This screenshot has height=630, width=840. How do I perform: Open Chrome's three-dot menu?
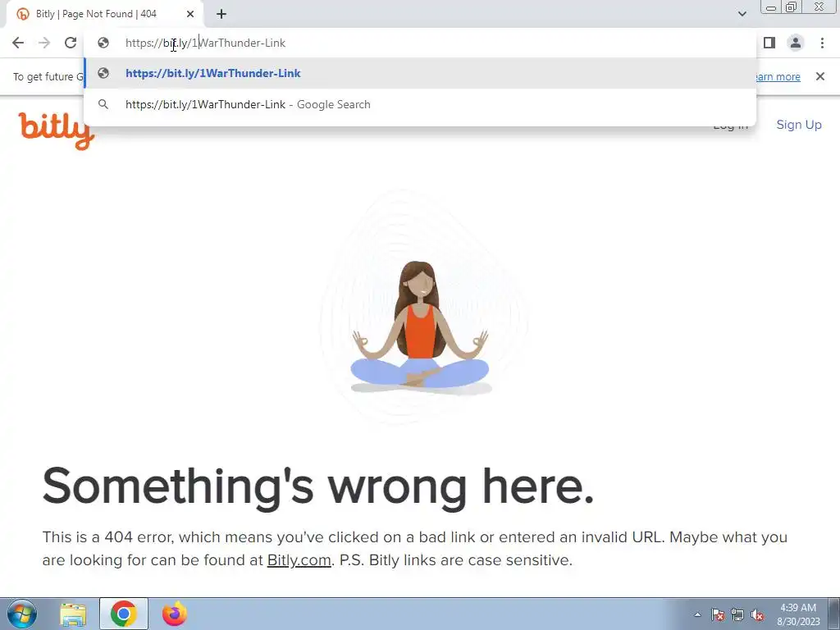pyautogui.click(x=822, y=43)
